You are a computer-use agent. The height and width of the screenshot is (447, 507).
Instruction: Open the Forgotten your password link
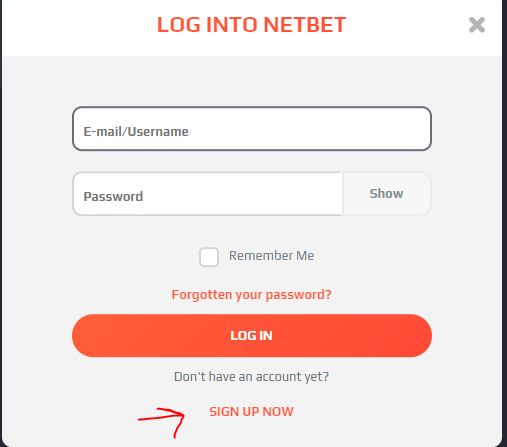coord(252,295)
